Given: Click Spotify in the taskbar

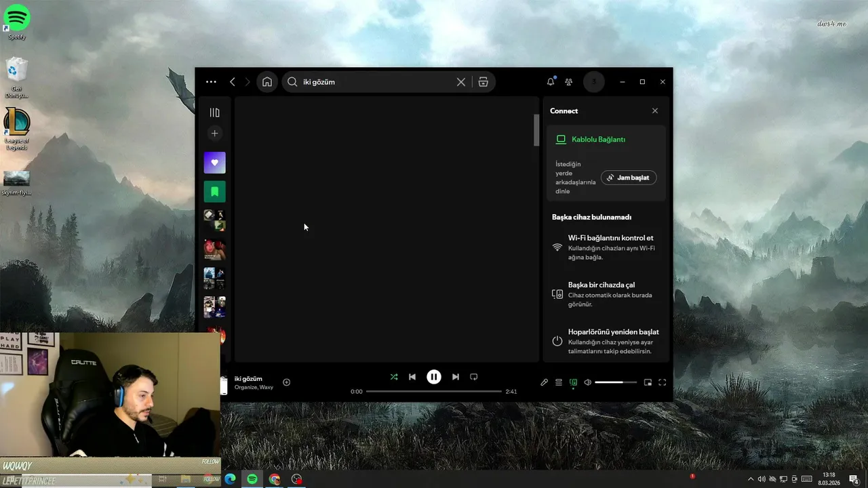Looking at the screenshot, I should pos(252,479).
